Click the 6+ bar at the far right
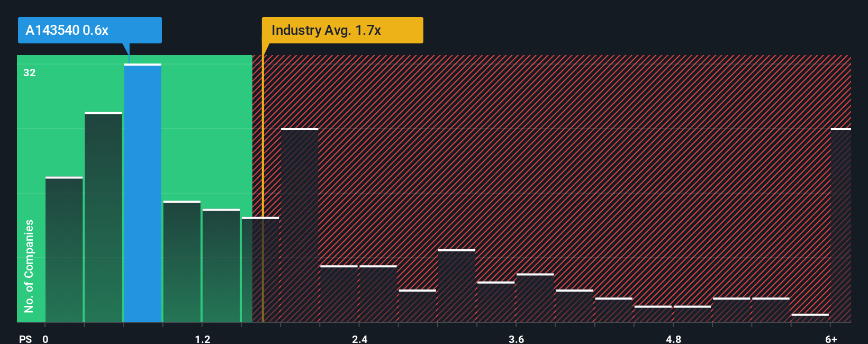 tap(841, 225)
